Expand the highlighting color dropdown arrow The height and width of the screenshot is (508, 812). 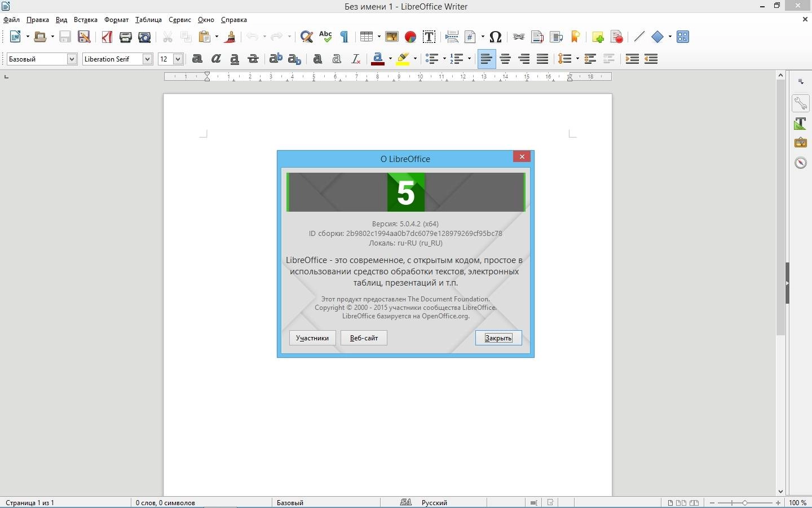415,59
